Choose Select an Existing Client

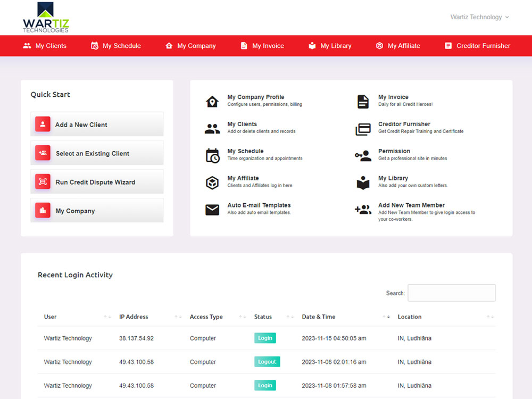coord(97,153)
